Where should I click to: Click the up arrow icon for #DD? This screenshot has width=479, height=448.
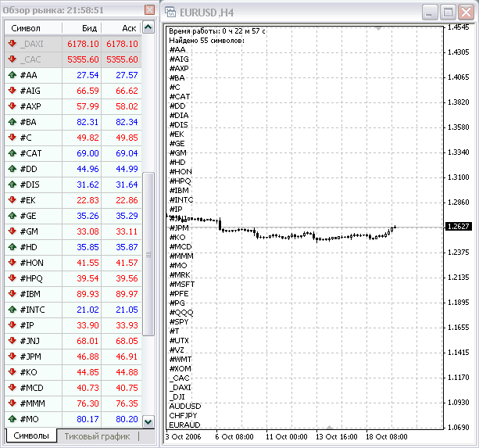pos(13,168)
